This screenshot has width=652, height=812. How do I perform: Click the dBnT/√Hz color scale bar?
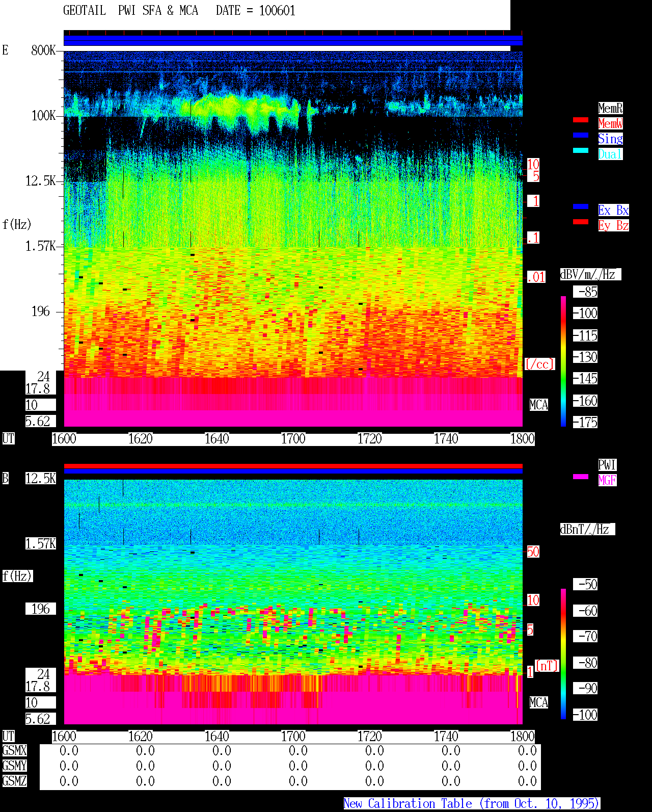click(563, 654)
